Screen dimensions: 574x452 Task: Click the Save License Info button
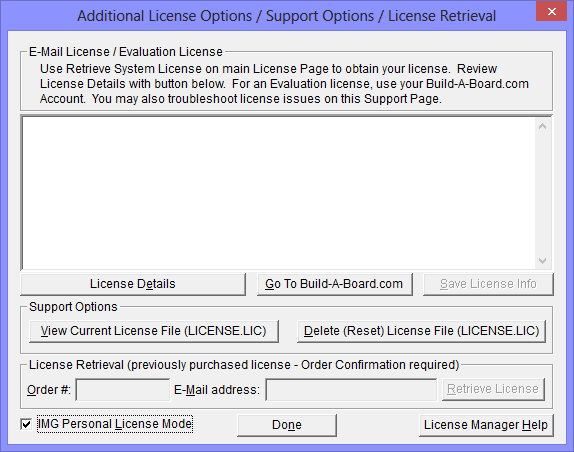tap(488, 284)
